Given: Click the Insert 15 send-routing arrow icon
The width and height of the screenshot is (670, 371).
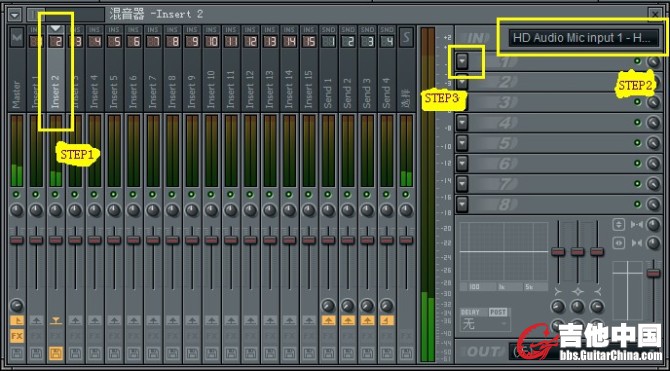Looking at the screenshot, I should (x=309, y=321).
